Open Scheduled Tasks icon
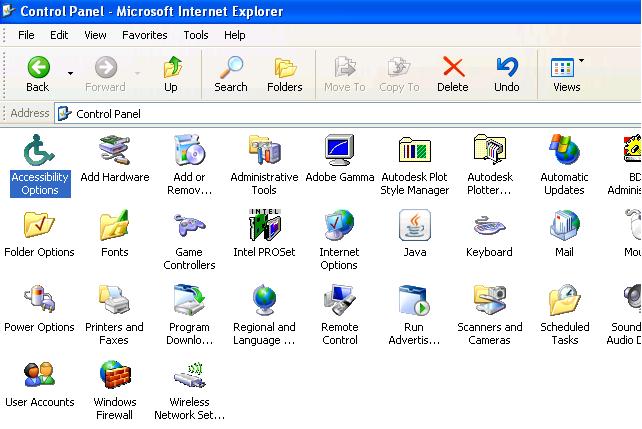This screenshot has width=642, height=429. 564,300
